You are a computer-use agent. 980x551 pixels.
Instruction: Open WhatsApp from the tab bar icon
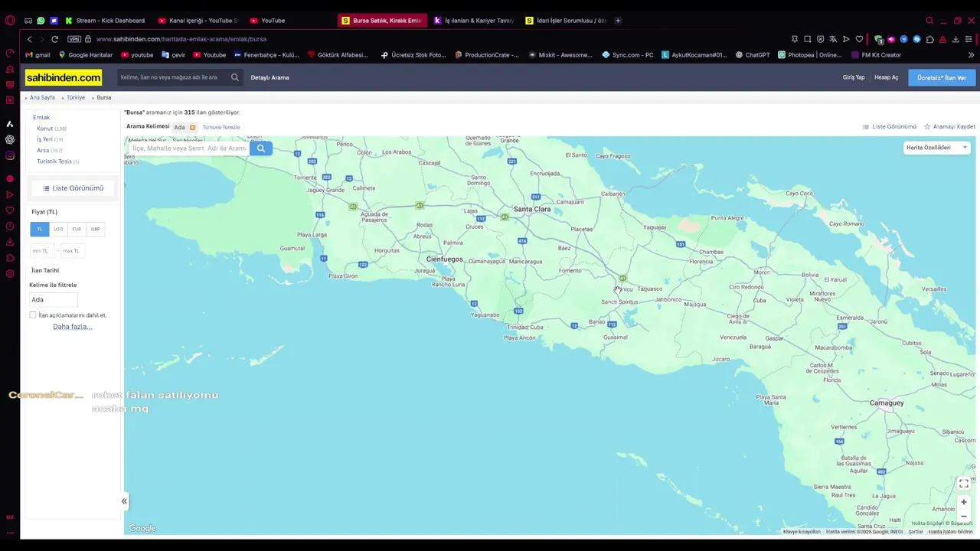41,21
